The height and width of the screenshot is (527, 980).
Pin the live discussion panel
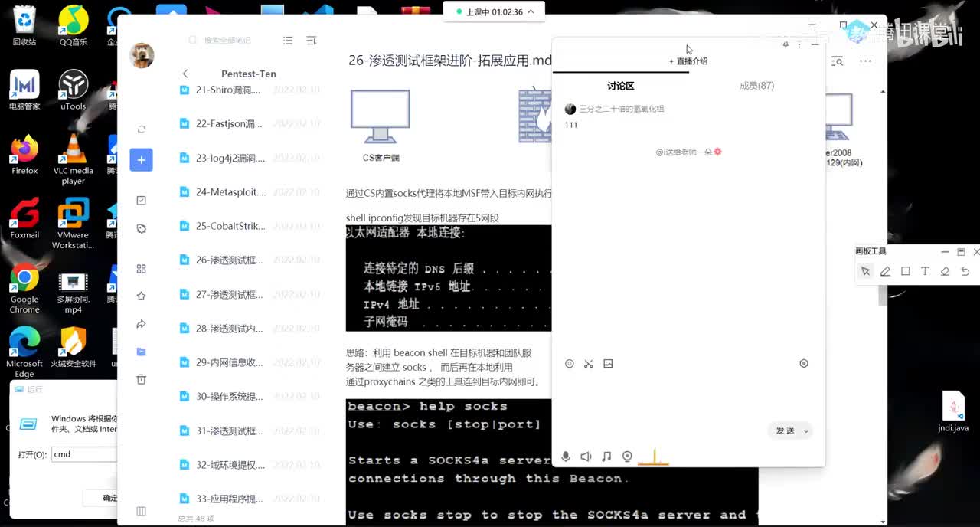tap(786, 45)
